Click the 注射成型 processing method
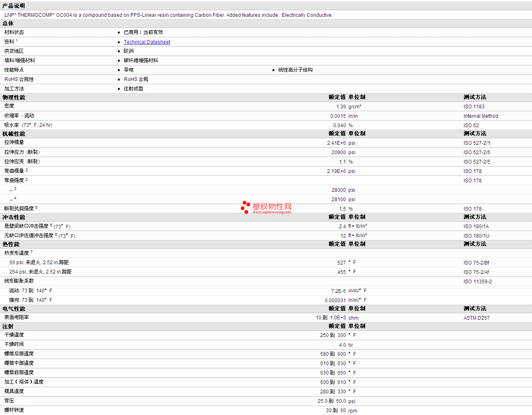 pyautogui.click(x=134, y=89)
